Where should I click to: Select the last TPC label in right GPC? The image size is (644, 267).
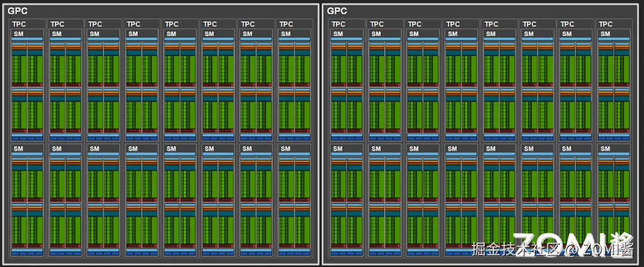(x=606, y=24)
